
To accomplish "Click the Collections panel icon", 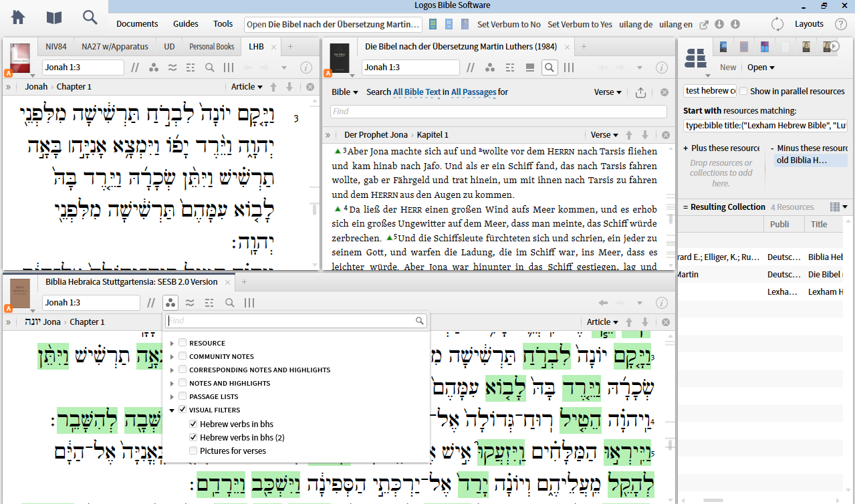I will pyautogui.click(x=696, y=57).
